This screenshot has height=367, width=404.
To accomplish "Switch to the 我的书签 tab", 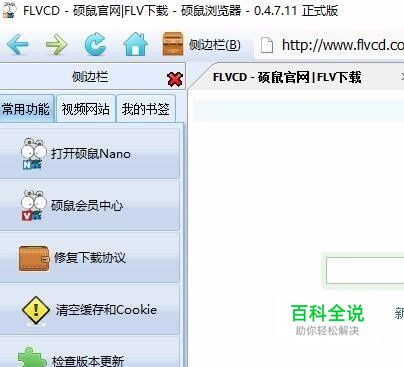I will [x=146, y=109].
